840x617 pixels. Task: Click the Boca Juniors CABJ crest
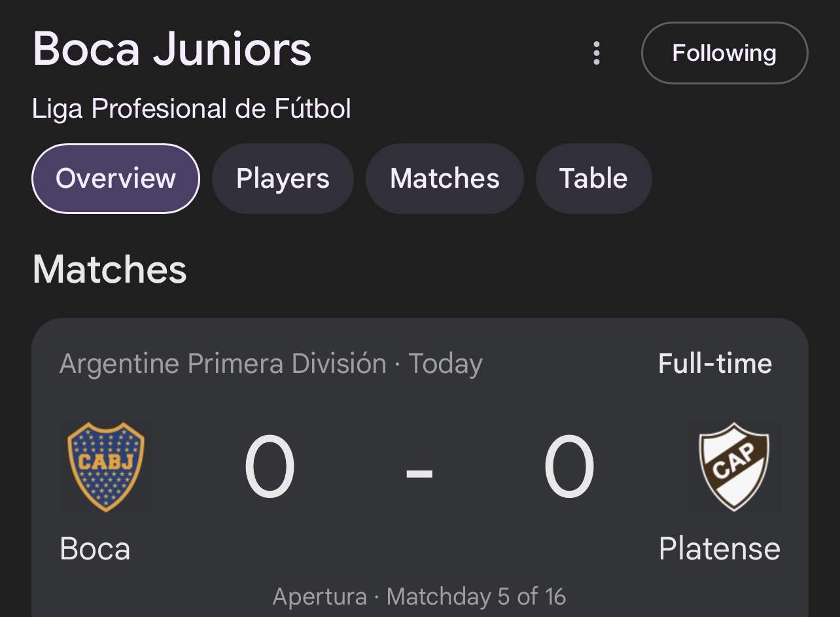(106, 467)
